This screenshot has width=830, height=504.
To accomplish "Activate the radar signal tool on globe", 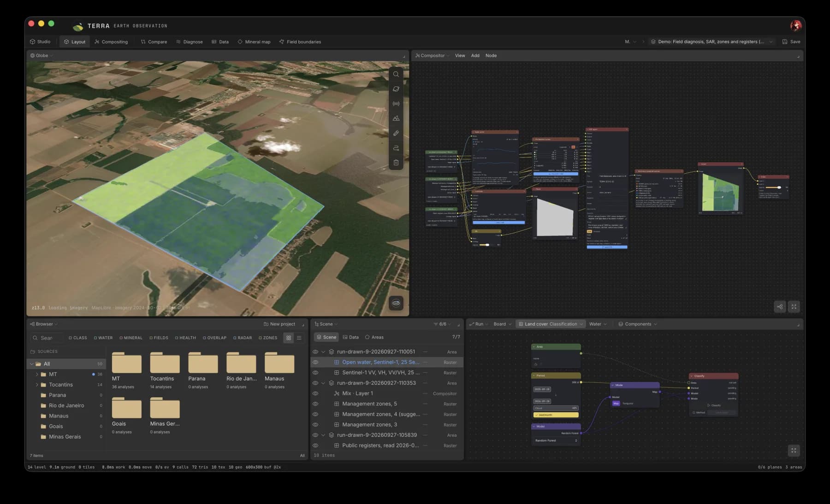I will (396, 104).
